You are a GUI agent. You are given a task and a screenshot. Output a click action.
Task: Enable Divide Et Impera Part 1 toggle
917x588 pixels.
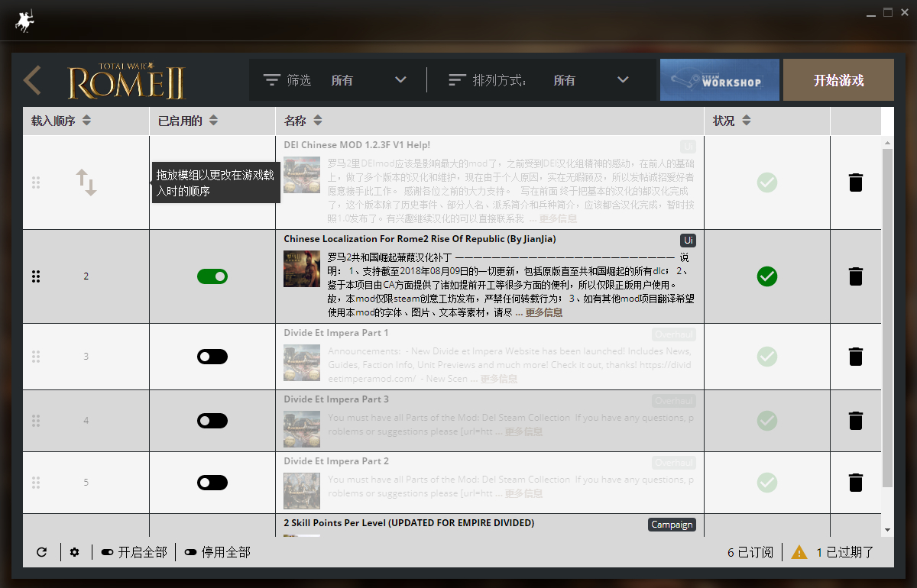(212, 357)
